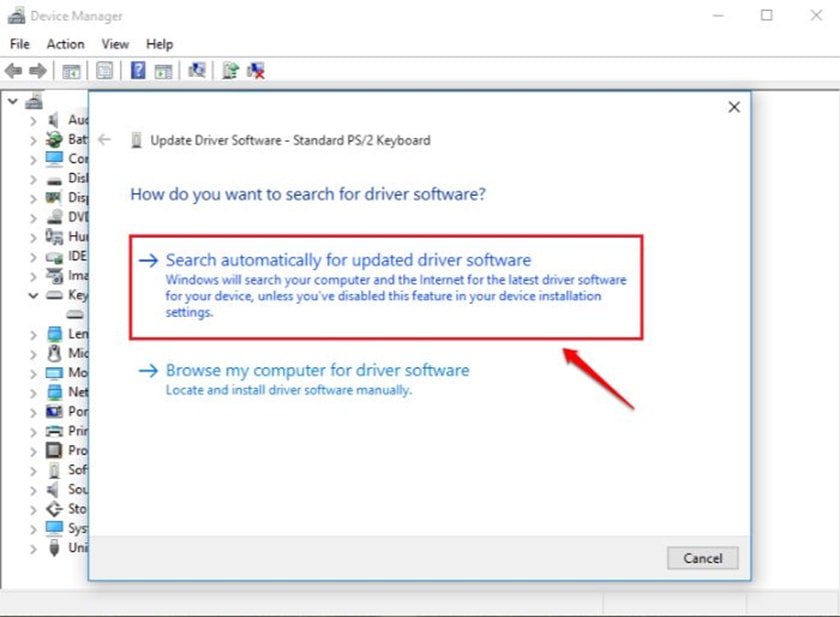The height and width of the screenshot is (617, 840).
Task: Open the View menu
Action: [x=115, y=44]
